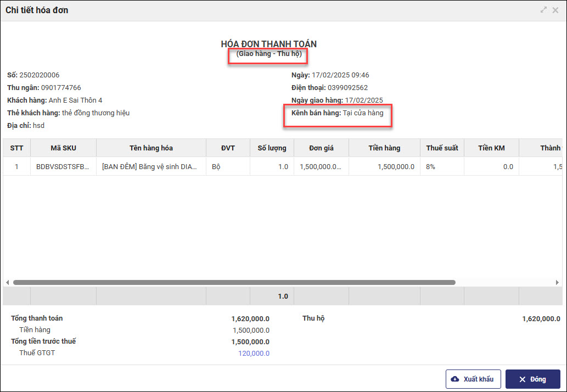The width and height of the screenshot is (567, 392).
Task: Maximize the invoice detail dialog
Action: [543, 10]
